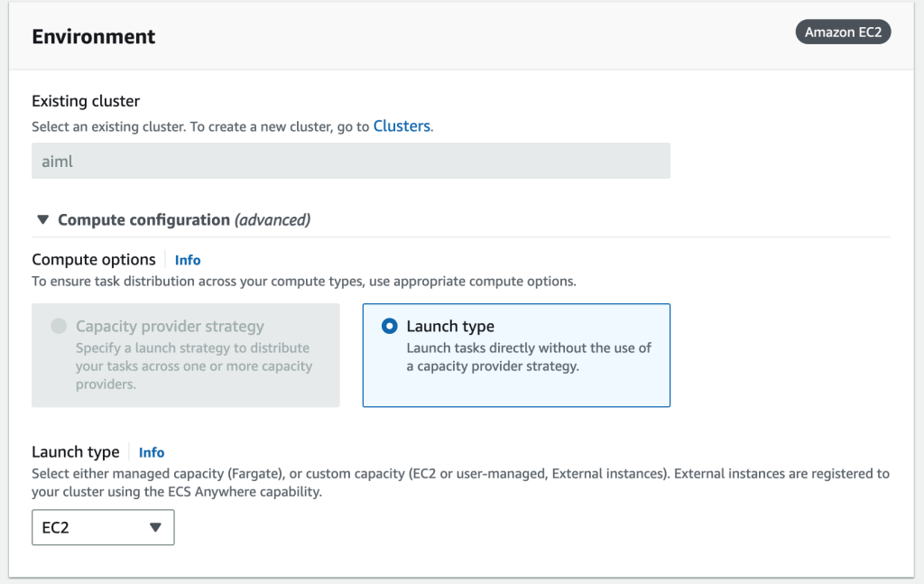
Task: Select the Launch type radio button
Action: point(390,326)
